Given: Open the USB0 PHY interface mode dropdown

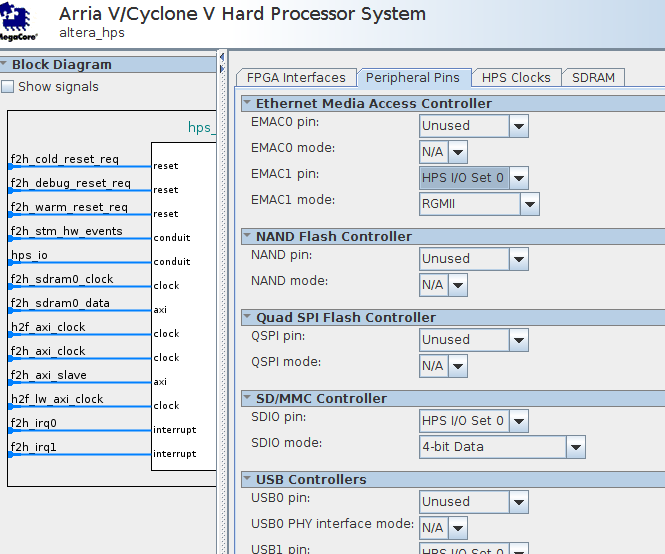Looking at the screenshot, I should (443, 528).
